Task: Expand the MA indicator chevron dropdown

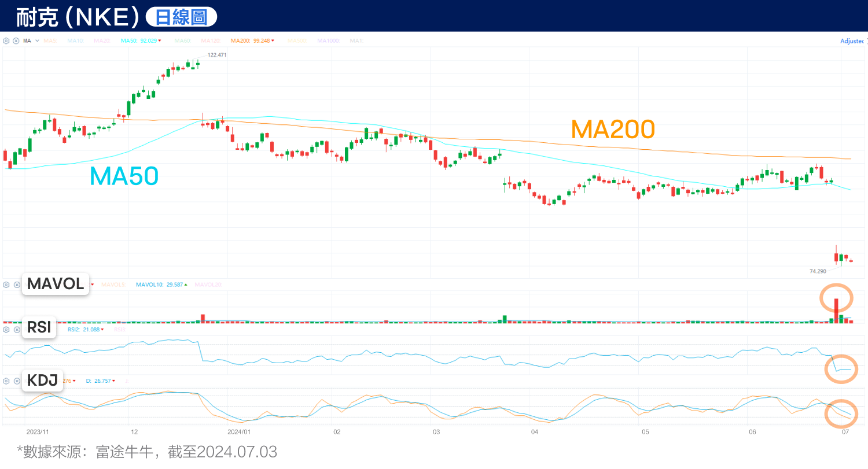Action: [x=36, y=40]
